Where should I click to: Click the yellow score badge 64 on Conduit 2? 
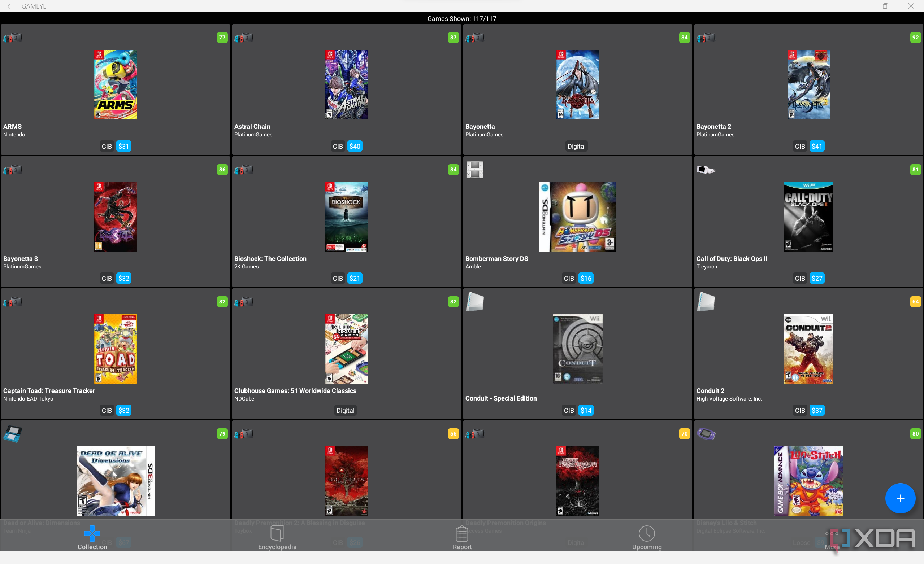[x=915, y=302]
